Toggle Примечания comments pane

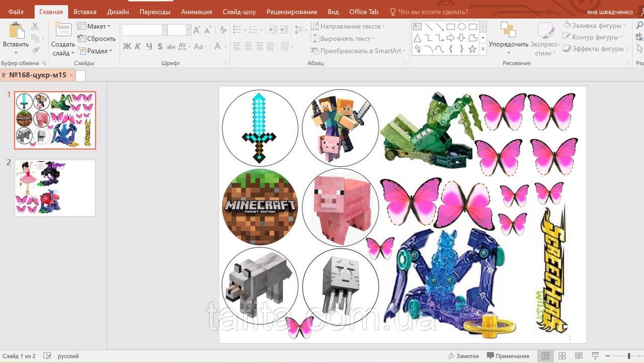pyautogui.click(x=508, y=356)
